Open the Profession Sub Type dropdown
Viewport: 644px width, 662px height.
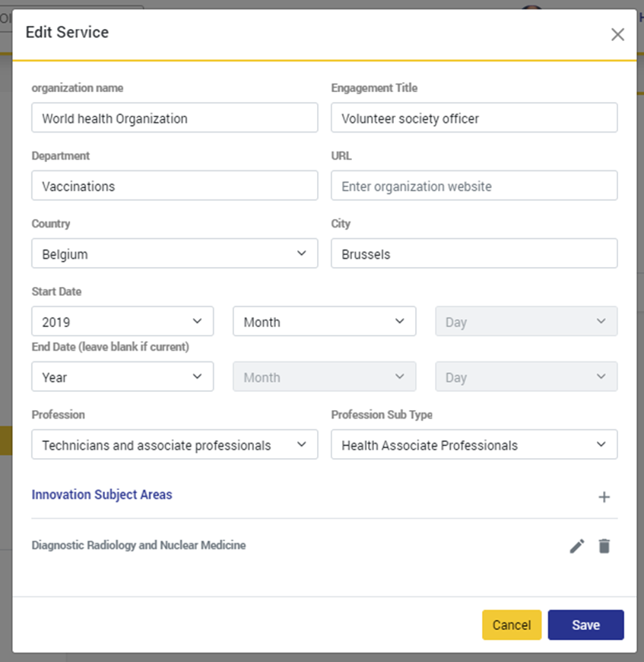tap(474, 445)
